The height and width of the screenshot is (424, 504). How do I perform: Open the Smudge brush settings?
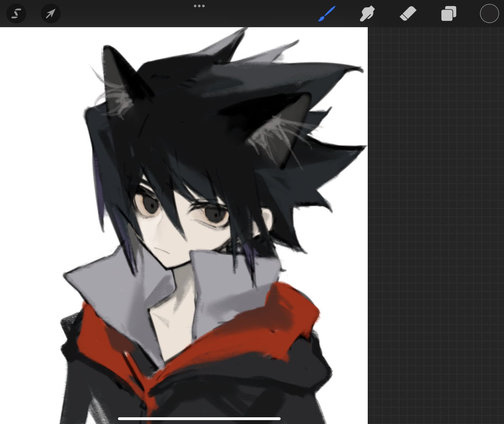click(367, 13)
